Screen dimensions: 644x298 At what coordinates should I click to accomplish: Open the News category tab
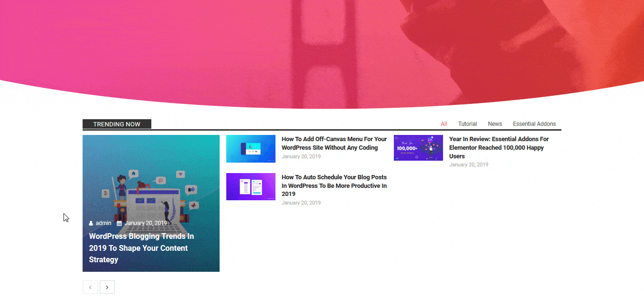[495, 124]
